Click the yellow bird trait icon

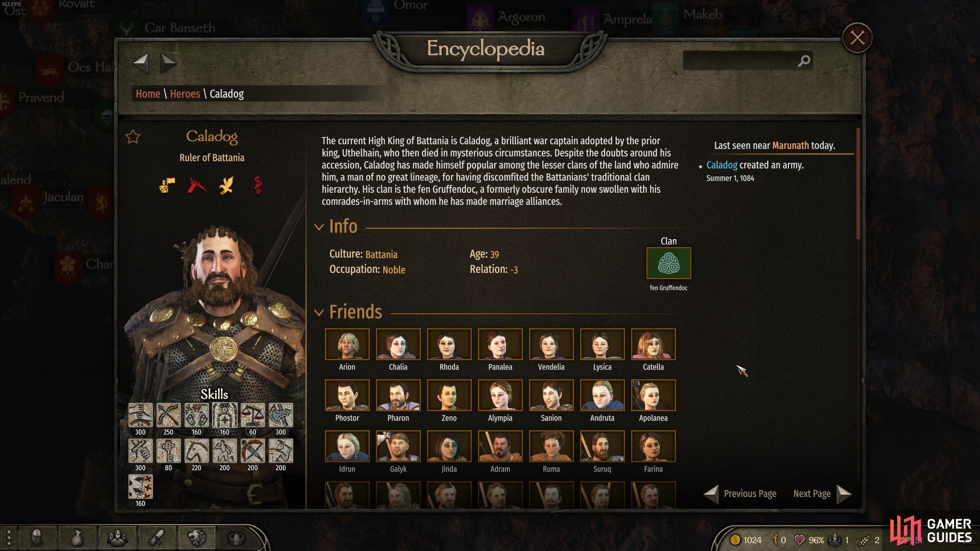226,186
